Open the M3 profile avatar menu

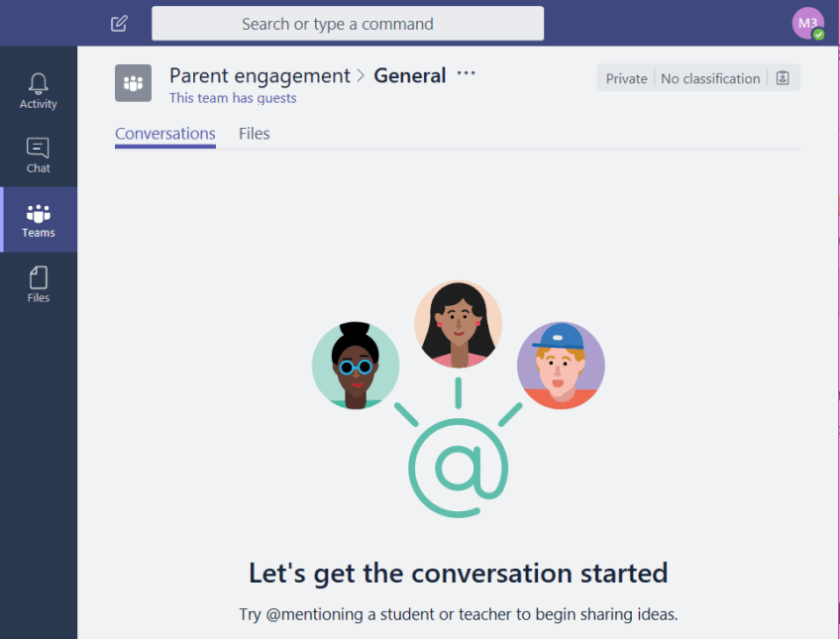coord(806,23)
